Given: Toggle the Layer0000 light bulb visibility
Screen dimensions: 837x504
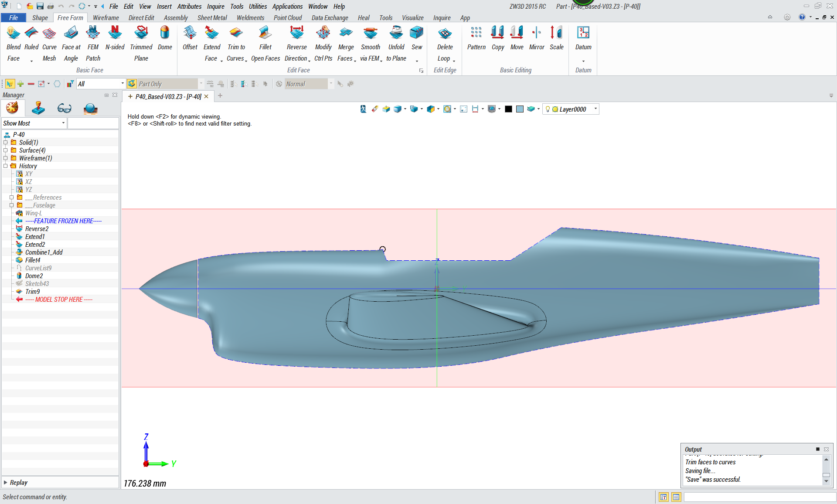Looking at the screenshot, I should click(x=548, y=109).
